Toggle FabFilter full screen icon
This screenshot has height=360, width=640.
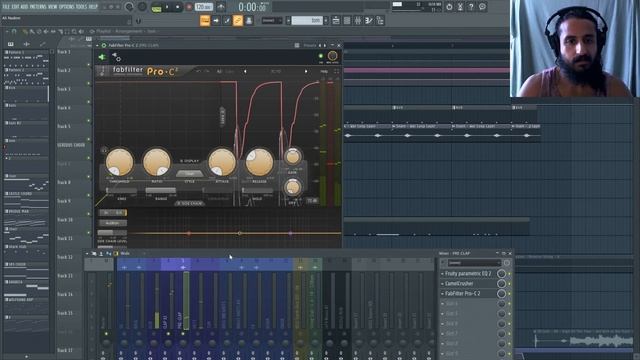point(336,71)
